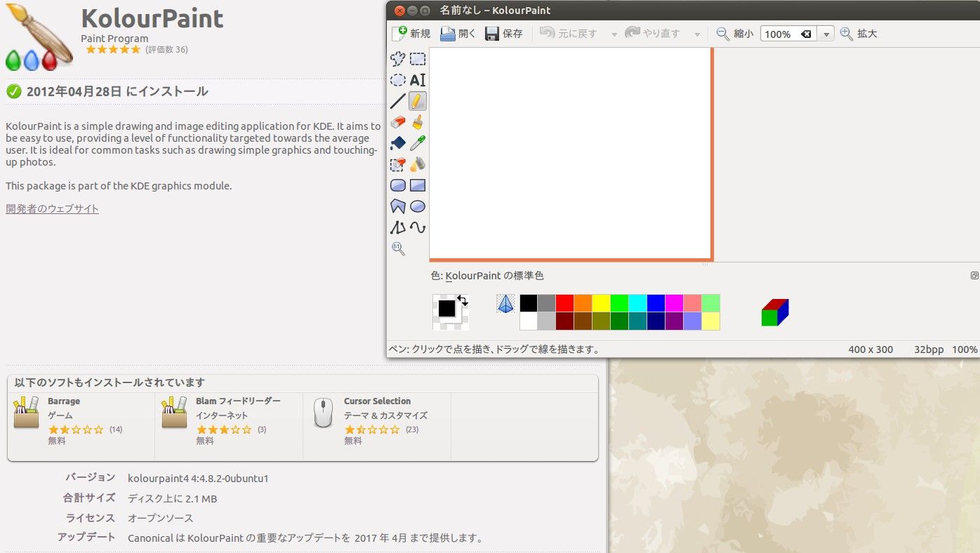The height and width of the screenshot is (553, 980).
Task: Select the Flood Fill bucket tool
Action: pos(398,143)
